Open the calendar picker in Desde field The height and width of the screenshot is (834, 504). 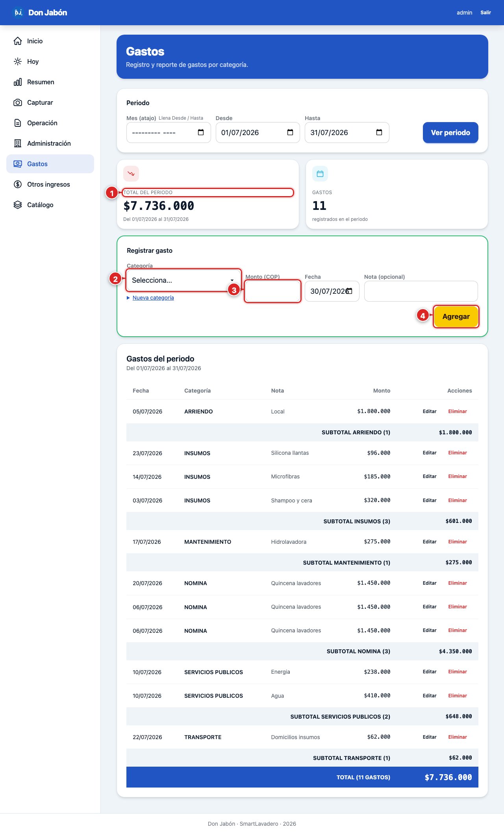(290, 132)
